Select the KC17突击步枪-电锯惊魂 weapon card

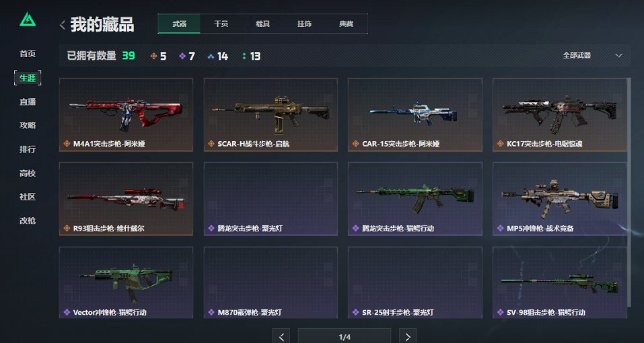point(560,115)
